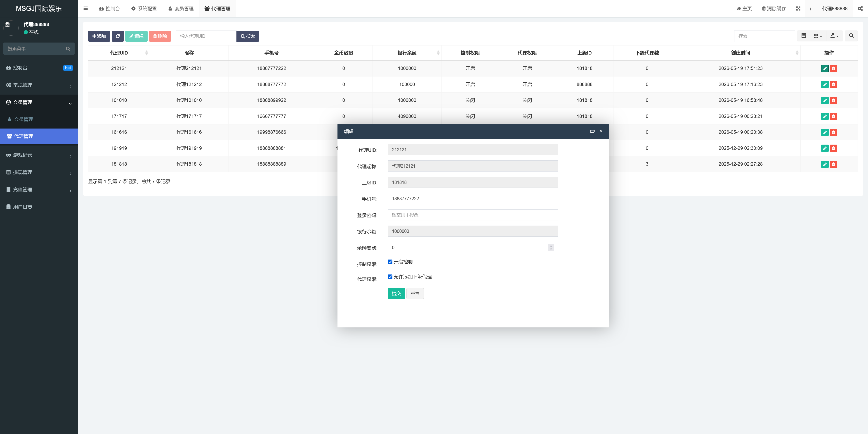Click the refresh table icon button
The width and height of the screenshot is (868, 434).
pos(118,36)
